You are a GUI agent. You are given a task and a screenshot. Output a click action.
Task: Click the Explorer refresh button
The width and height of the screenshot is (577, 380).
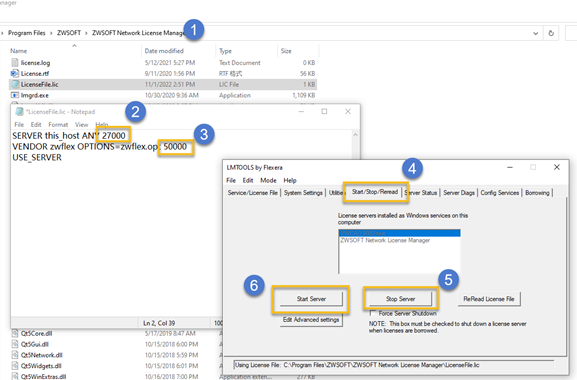click(x=551, y=33)
